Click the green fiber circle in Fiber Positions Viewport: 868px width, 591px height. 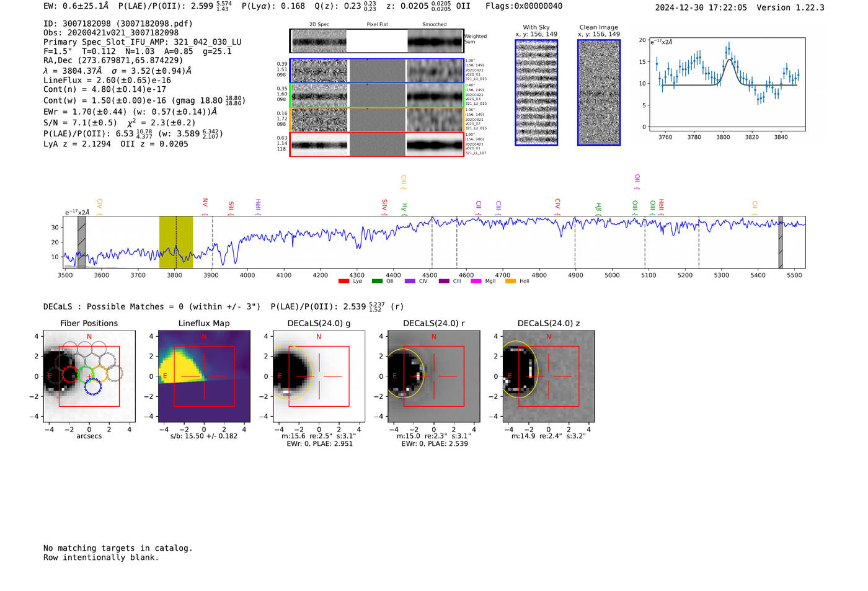pos(86,374)
